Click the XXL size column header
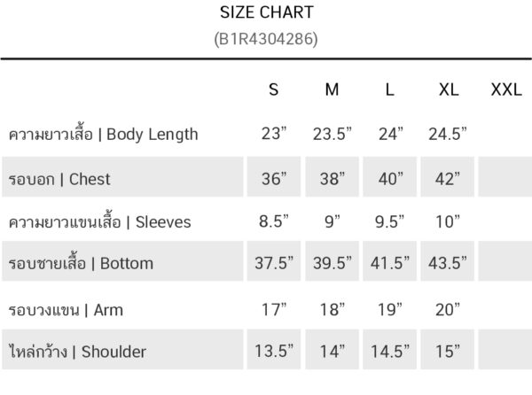The width and height of the screenshot is (532, 395). (506, 89)
